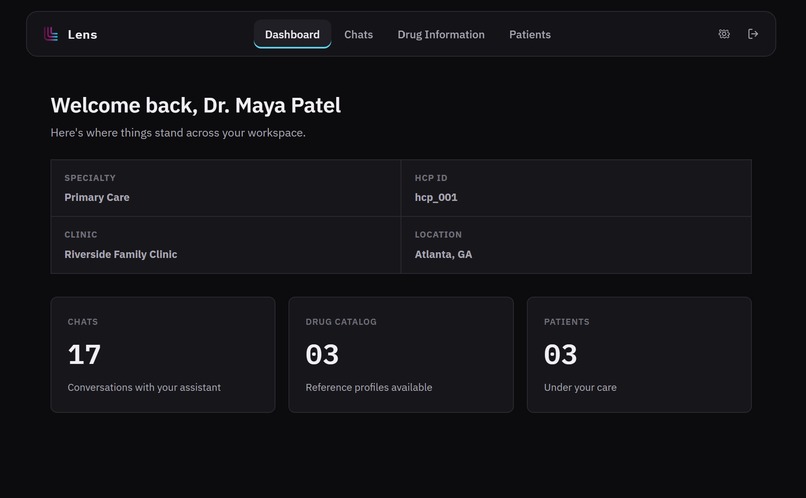
Task: Open the Chats card showing 17
Action: pyautogui.click(x=163, y=355)
